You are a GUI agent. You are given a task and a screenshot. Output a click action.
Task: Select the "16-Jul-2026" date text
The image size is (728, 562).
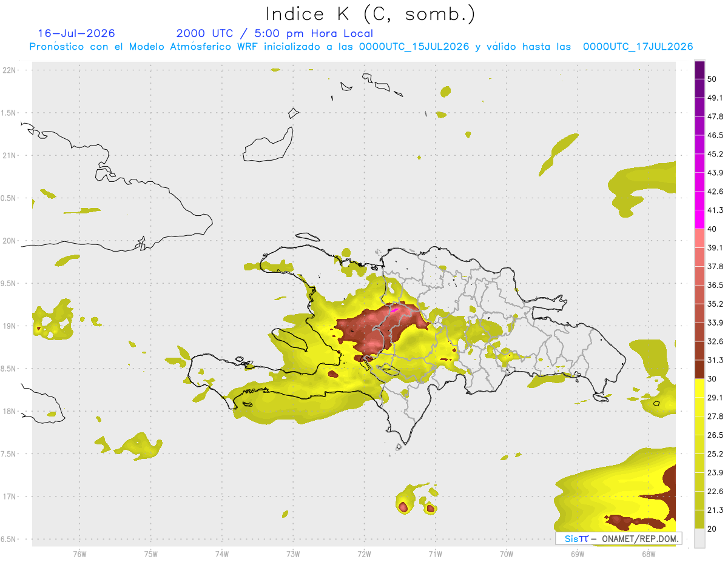(76, 33)
